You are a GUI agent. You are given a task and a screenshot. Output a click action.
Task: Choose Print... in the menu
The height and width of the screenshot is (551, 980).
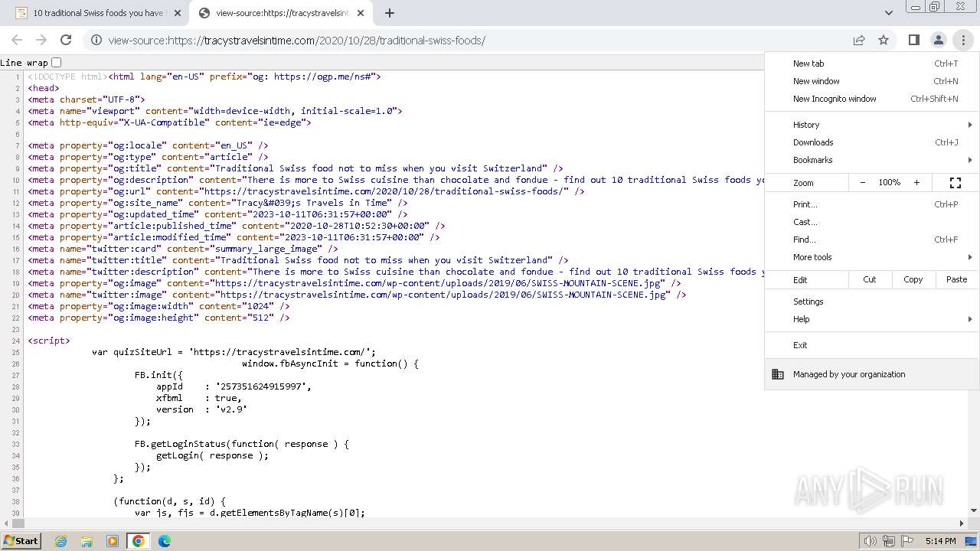click(872, 204)
